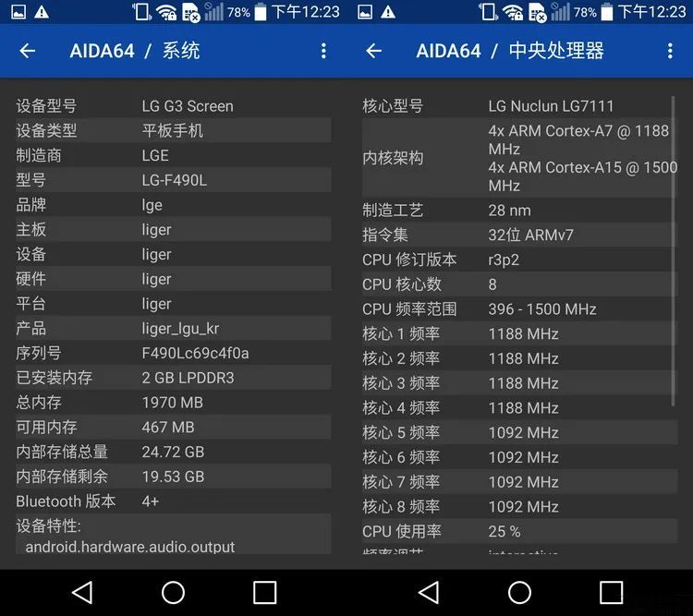The image size is (693, 616).
Task: Tap SIM card error icon in left status bar
Action: 191,13
